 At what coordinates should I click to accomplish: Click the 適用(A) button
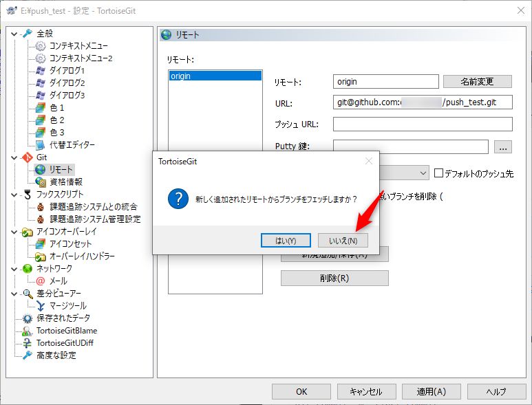click(432, 391)
